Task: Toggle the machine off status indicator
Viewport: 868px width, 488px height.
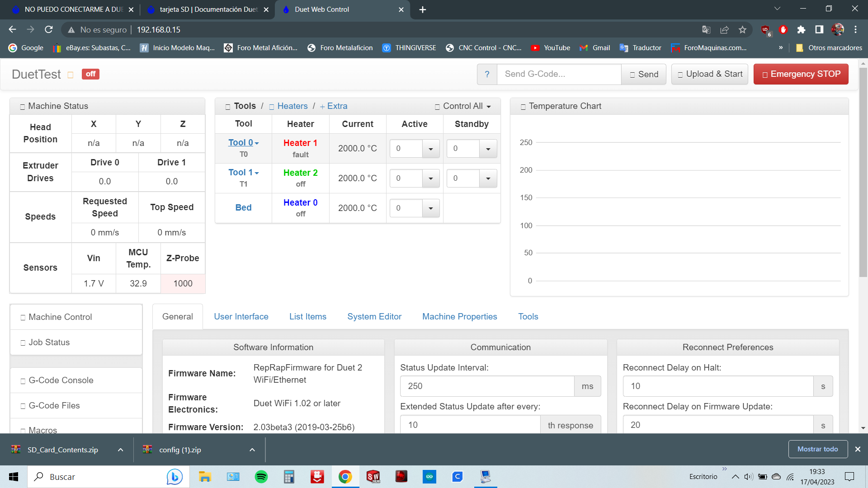Action: (90, 75)
